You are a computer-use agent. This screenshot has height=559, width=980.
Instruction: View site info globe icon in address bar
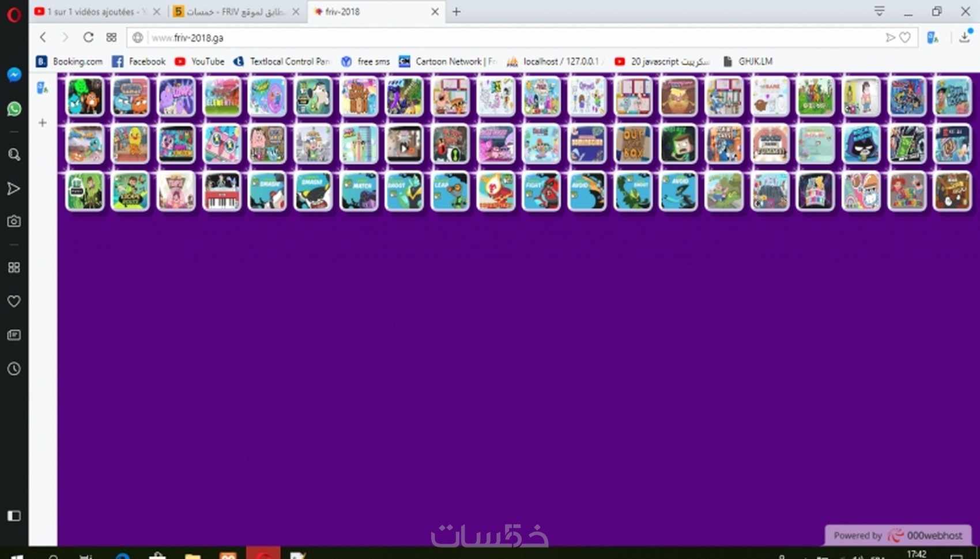(138, 37)
